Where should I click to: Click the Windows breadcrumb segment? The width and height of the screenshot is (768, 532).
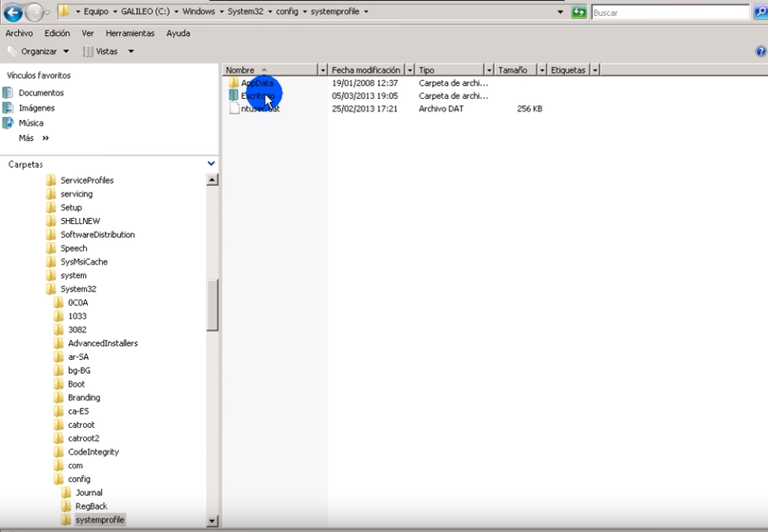[198, 11]
